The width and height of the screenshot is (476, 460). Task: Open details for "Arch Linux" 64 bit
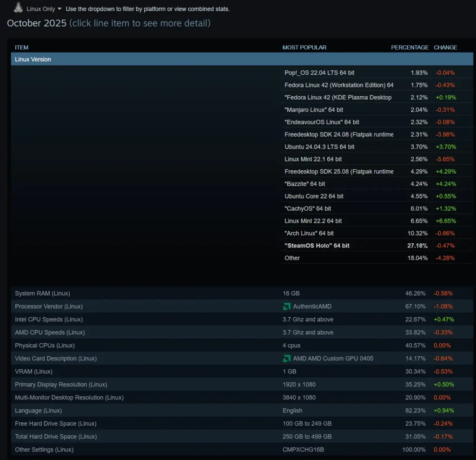pyautogui.click(x=308, y=233)
